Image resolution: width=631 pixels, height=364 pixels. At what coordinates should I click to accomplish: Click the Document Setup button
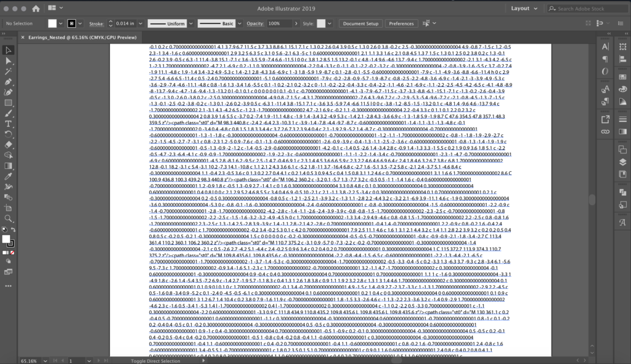coord(360,24)
